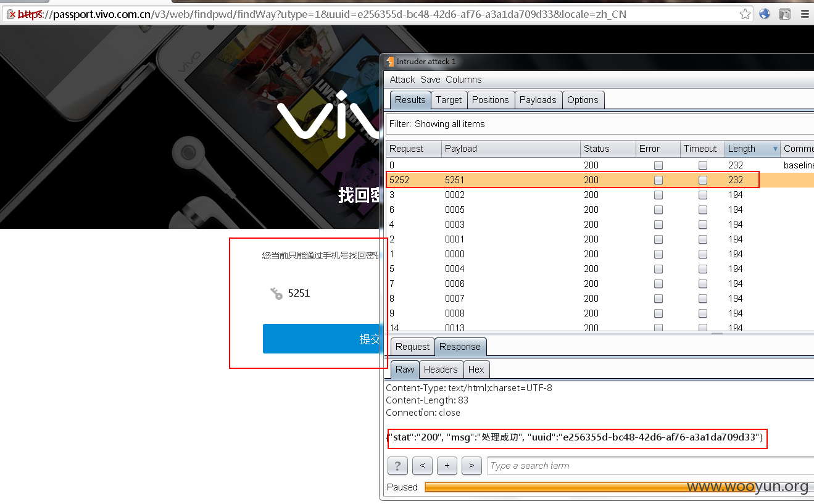Toggle Timeout checkbox for request 5252

click(x=703, y=180)
